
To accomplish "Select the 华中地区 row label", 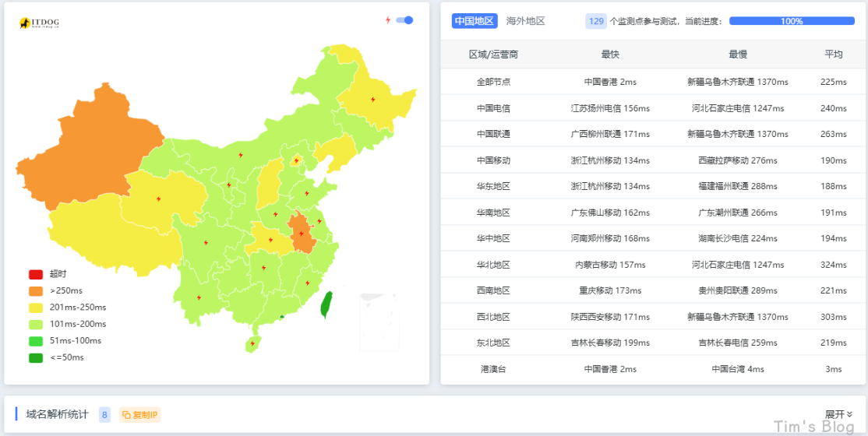I will pos(494,238).
